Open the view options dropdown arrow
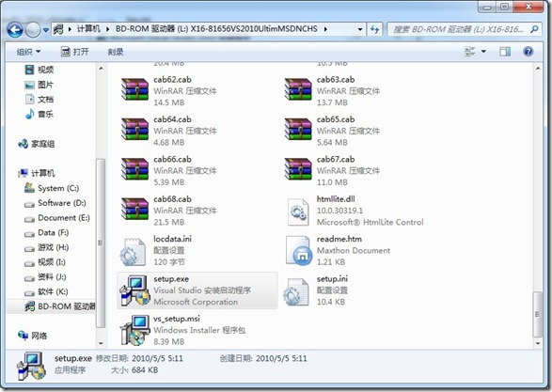The image size is (552, 392). pos(483,52)
